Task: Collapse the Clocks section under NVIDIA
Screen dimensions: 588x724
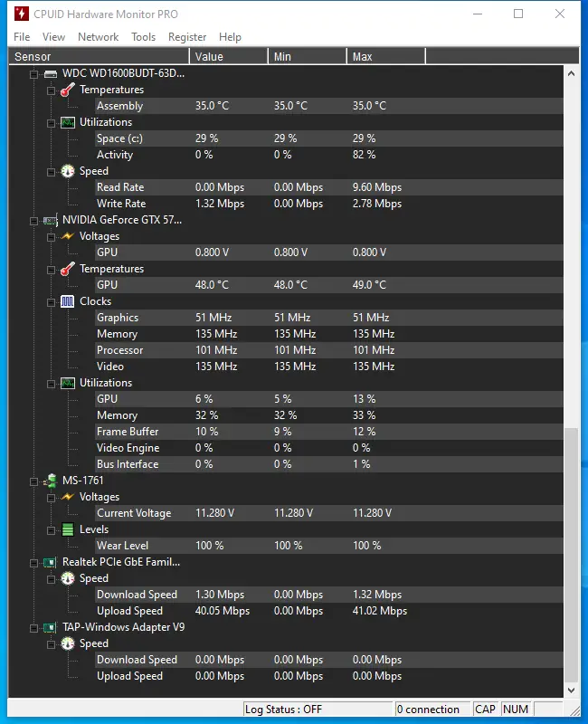Action: click(x=51, y=301)
